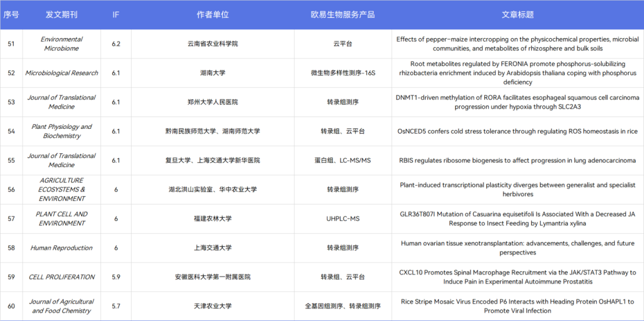
Task: Click the OsNCED5 cold stress article title
Action: 518,131
